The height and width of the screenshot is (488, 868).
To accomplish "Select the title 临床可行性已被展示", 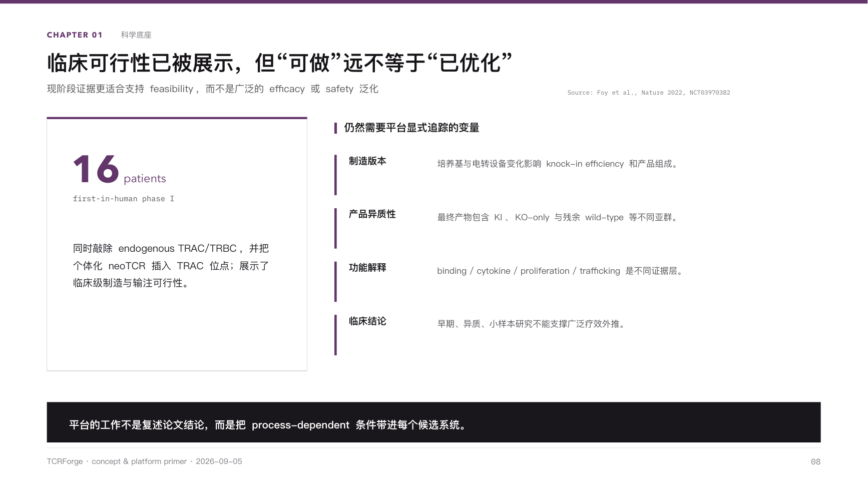I will [280, 63].
